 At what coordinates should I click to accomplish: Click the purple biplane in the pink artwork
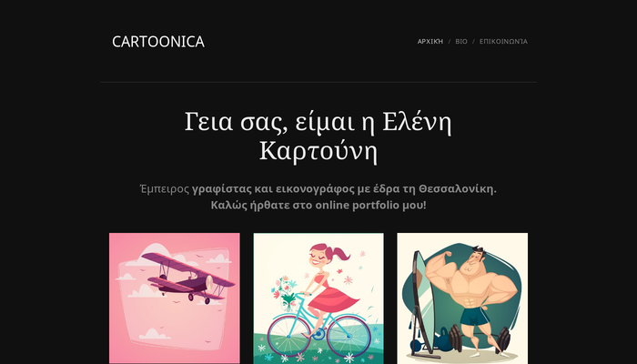point(189,278)
